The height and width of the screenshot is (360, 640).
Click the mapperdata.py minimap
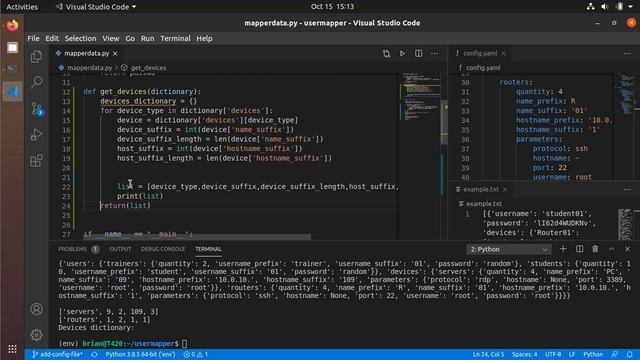coord(420,96)
